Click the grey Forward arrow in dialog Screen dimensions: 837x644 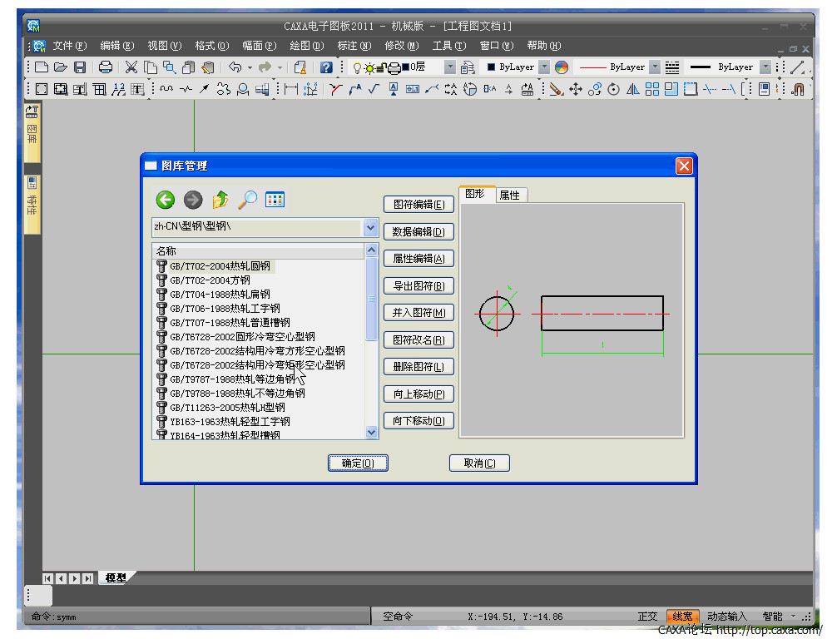pyautogui.click(x=193, y=201)
